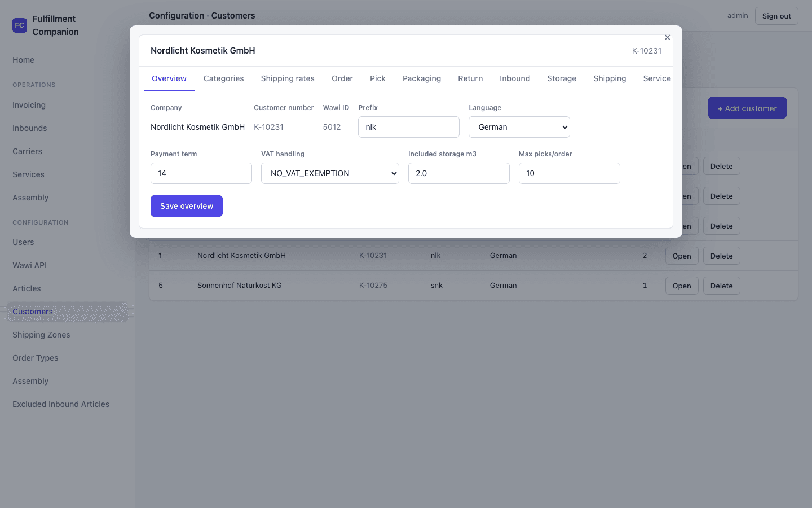Screen dimensions: 812x508
Task: Click the Add customer button
Action: 747,108
